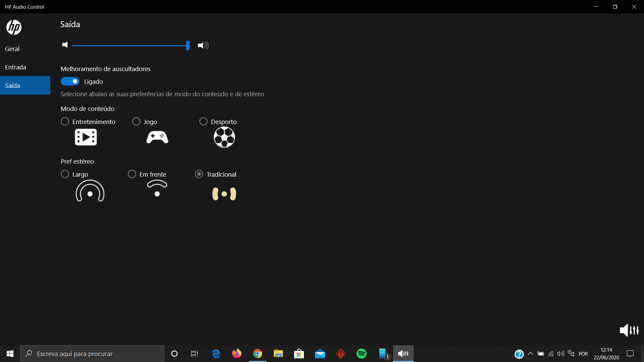Click the audio mixer icon at the window's bottom right
644x362 pixels.
(629, 330)
